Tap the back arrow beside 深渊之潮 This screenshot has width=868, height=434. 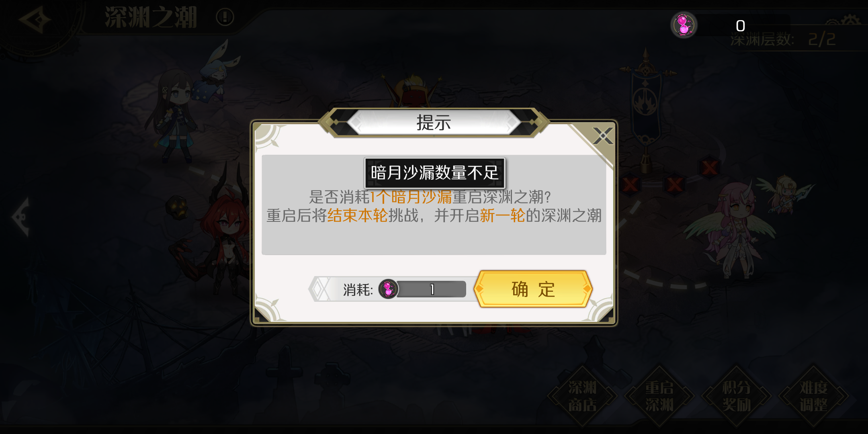pyautogui.click(x=34, y=19)
